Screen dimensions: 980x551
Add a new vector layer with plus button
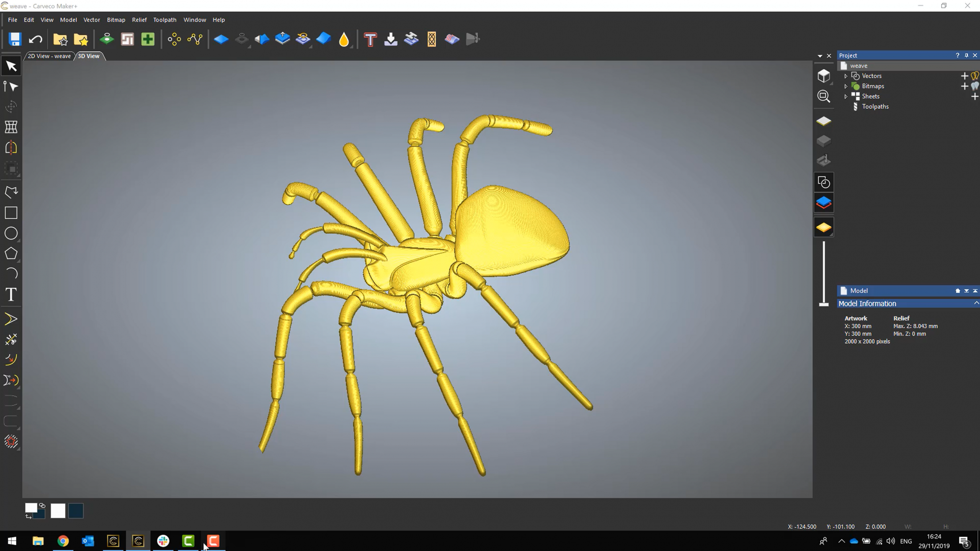[x=964, y=76]
